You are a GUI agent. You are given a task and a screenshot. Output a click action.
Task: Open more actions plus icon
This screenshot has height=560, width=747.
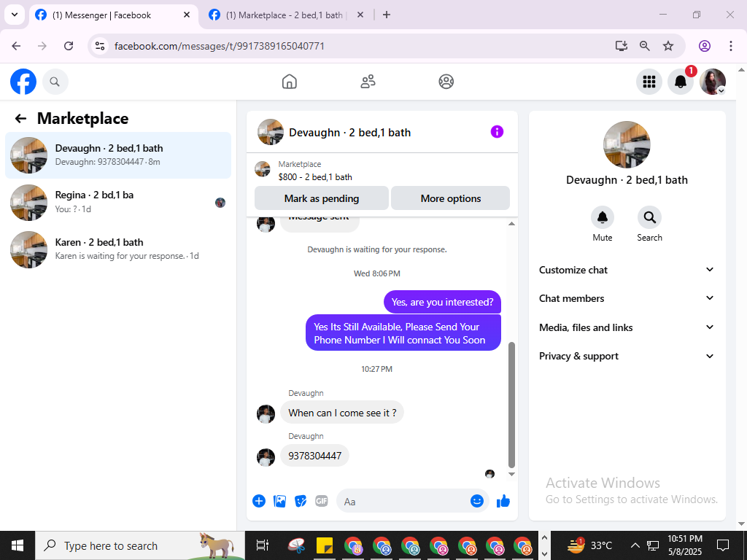[259, 501]
